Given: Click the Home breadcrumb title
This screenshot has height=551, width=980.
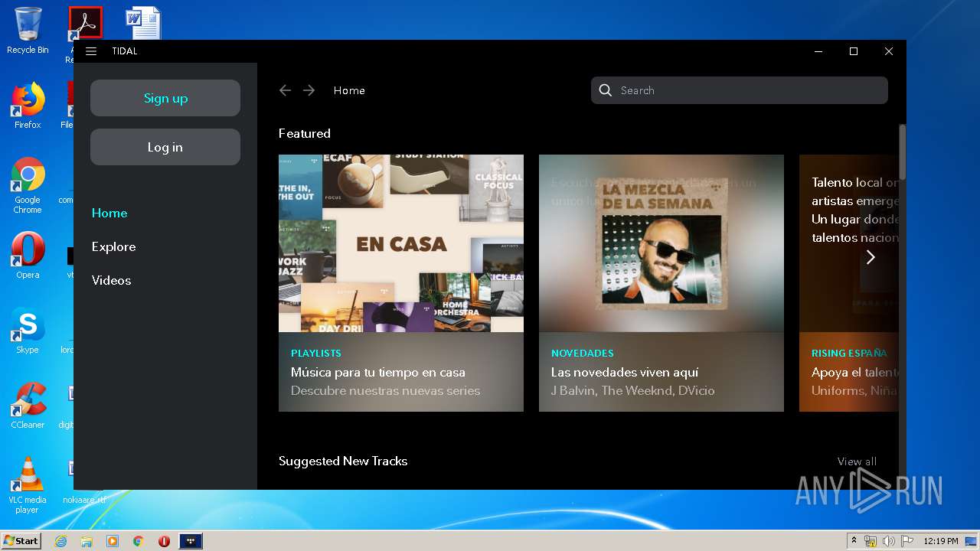Looking at the screenshot, I should [x=349, y=90].
